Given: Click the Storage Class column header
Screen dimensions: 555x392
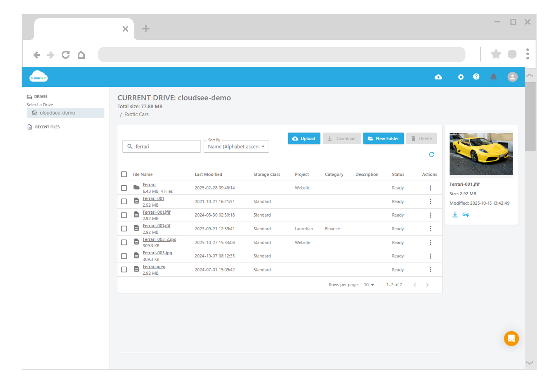Looking at the screenshot, I should [x=267, y=174].
